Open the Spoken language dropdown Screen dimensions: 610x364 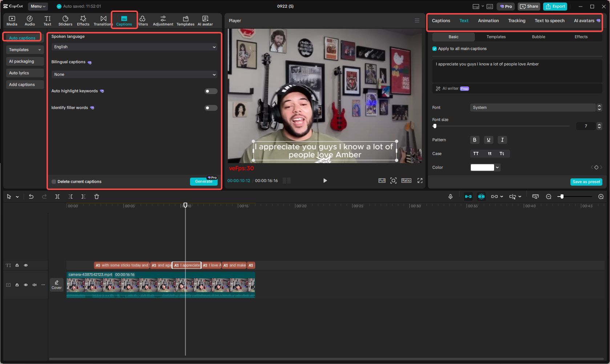coord(134,47)
